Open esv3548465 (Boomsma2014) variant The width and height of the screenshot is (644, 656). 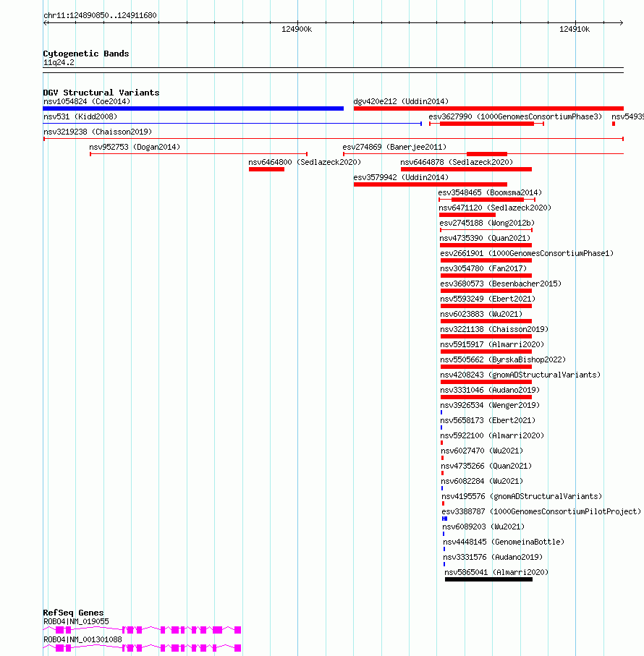pos(490,192)
